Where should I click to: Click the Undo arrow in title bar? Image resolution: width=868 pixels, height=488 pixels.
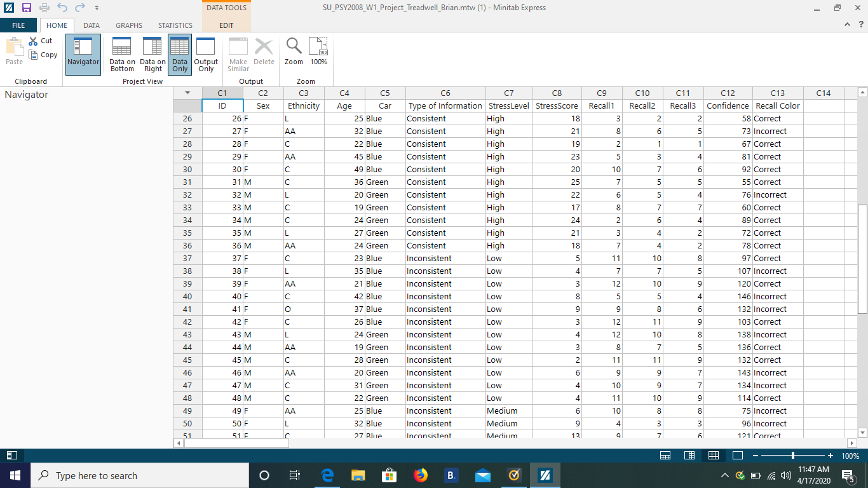[x=62, y=8]
